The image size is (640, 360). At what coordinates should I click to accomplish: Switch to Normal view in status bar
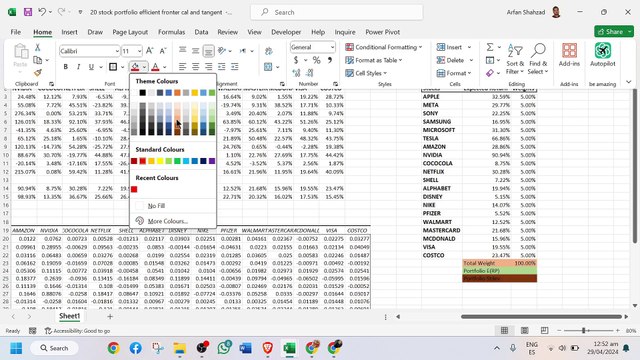(x=504, y=330)
